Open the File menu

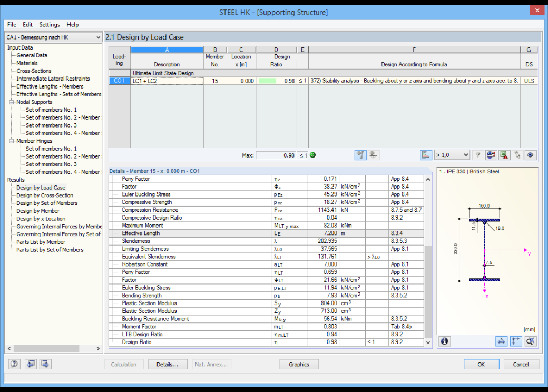12,24
